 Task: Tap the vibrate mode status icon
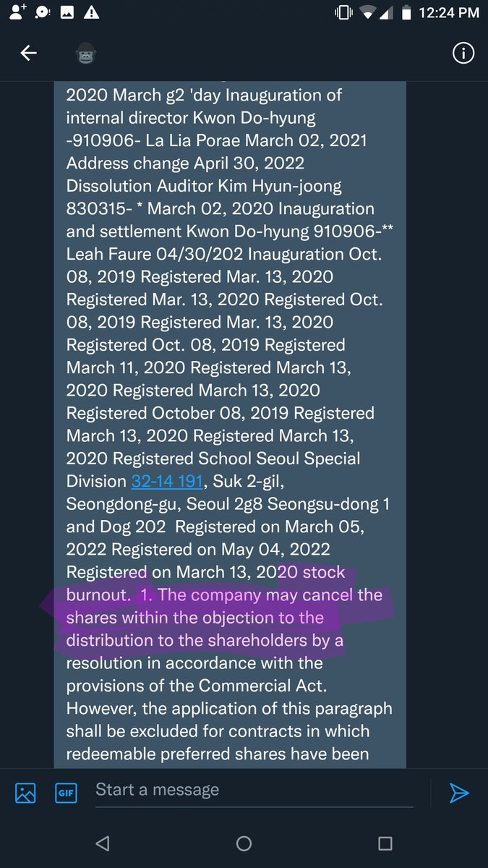[x=342, y=12]
